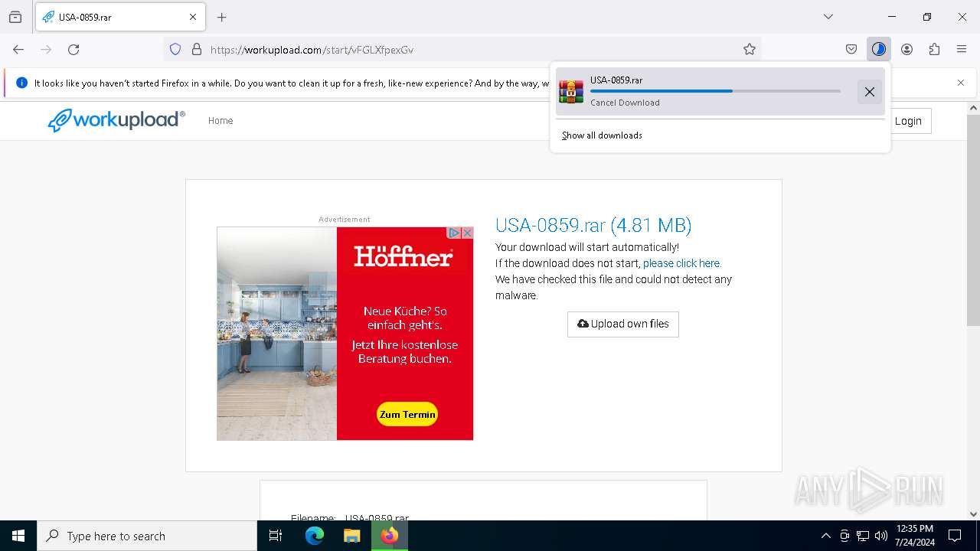
Task: Open Firefox View tab overview icon
Action: (x=15, y=17)
